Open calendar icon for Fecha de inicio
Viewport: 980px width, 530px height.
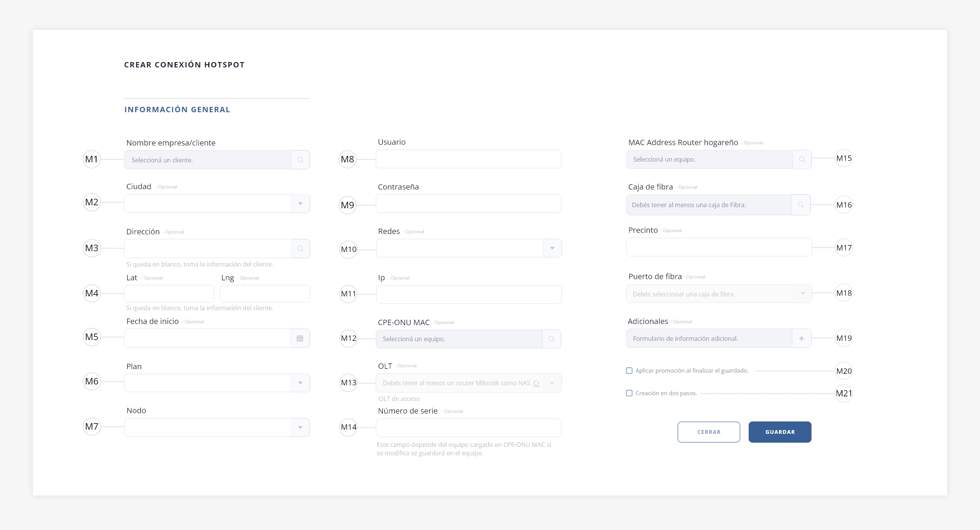pyautogui.click(x=300, y=338)
